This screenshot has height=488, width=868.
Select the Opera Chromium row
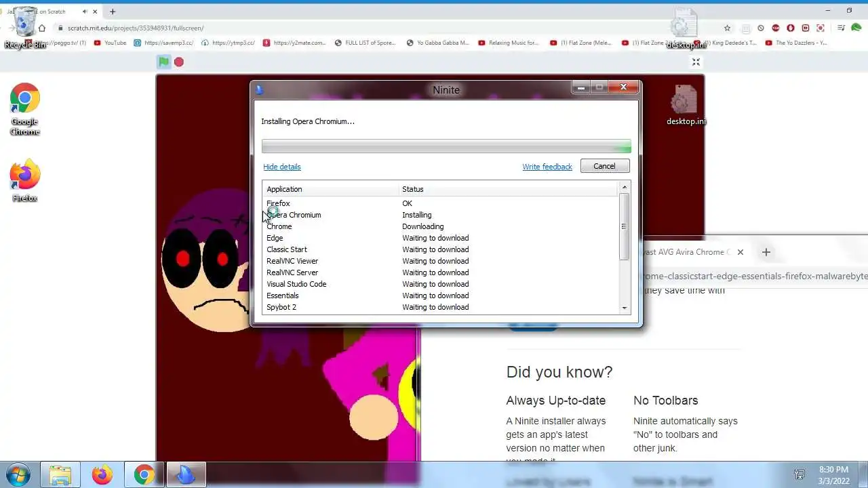coord(441,215)
